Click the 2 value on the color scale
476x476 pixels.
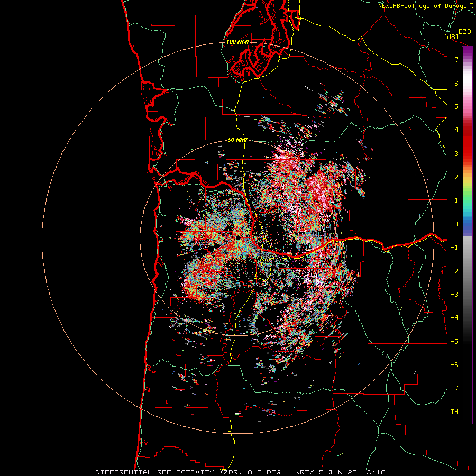(x=456, y=177)
